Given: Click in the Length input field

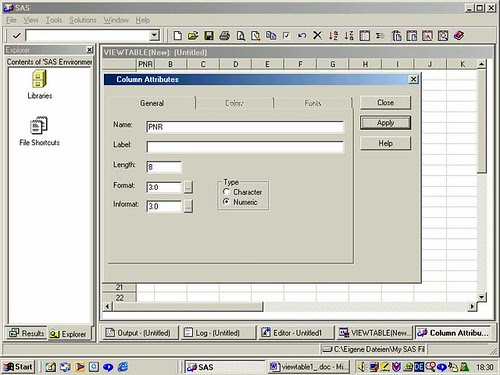Looking at the screenshot, I should click(x=164, y=167).
